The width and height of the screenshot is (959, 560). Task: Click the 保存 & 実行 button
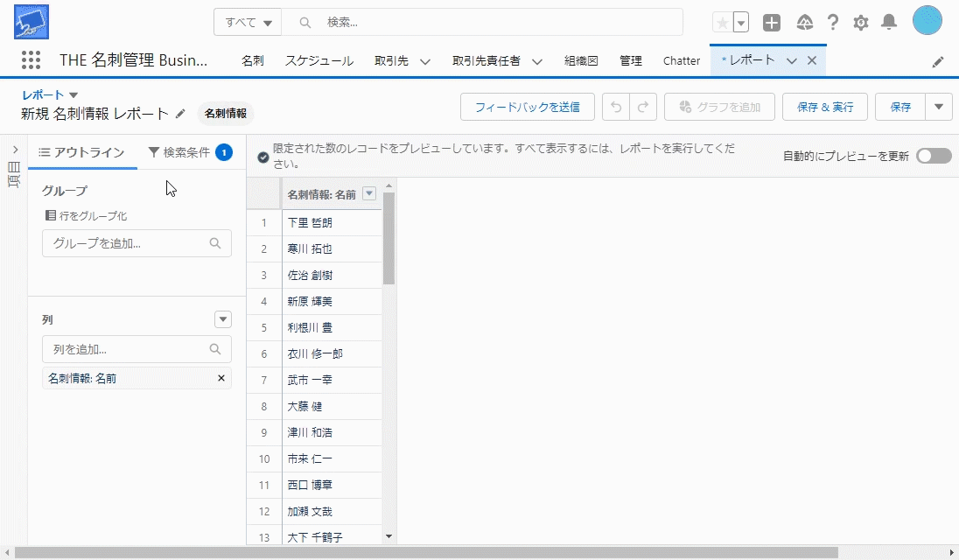(825, 107)
